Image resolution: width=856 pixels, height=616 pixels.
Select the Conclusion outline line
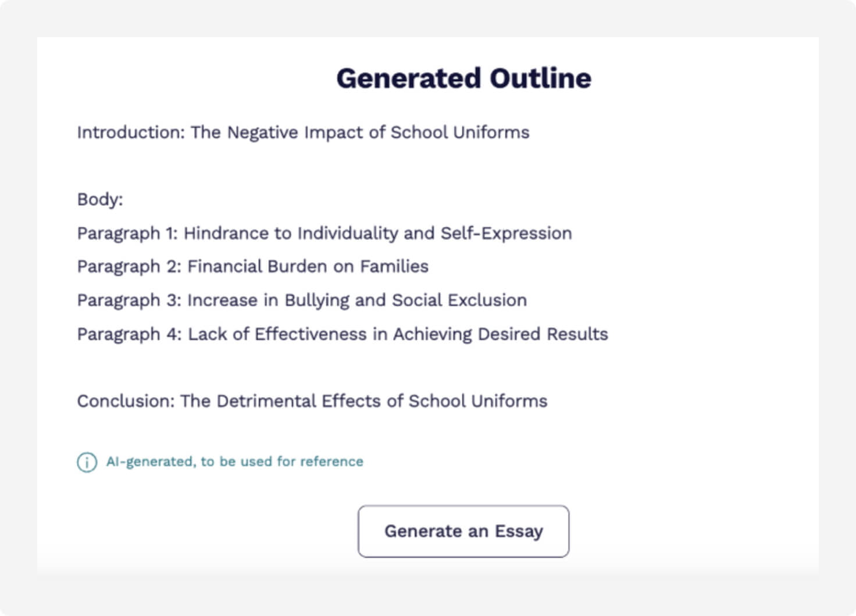coord(312,401)
